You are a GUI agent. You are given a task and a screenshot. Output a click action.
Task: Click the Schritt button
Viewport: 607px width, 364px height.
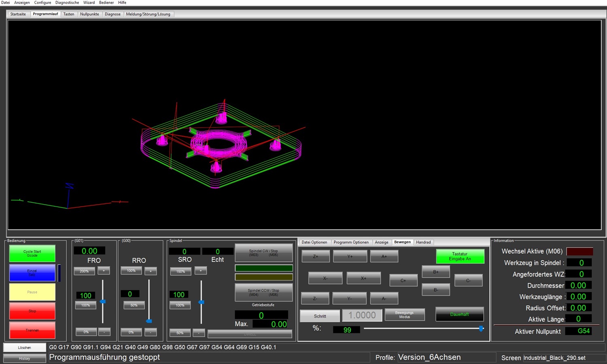(x=320, y=316)
